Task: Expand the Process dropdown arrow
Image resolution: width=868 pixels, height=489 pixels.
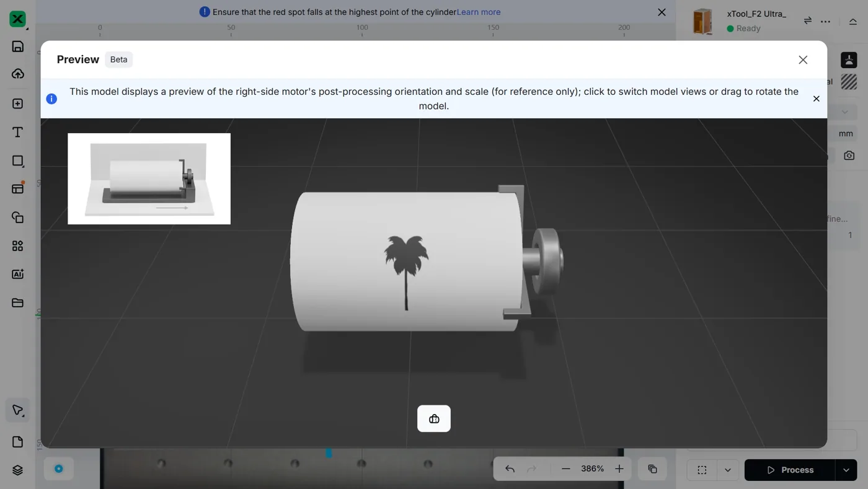Action: point(846,470)
